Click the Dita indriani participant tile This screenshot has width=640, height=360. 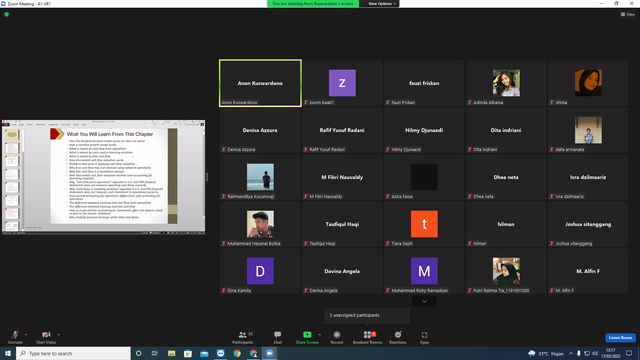click(x=506, y=130)
